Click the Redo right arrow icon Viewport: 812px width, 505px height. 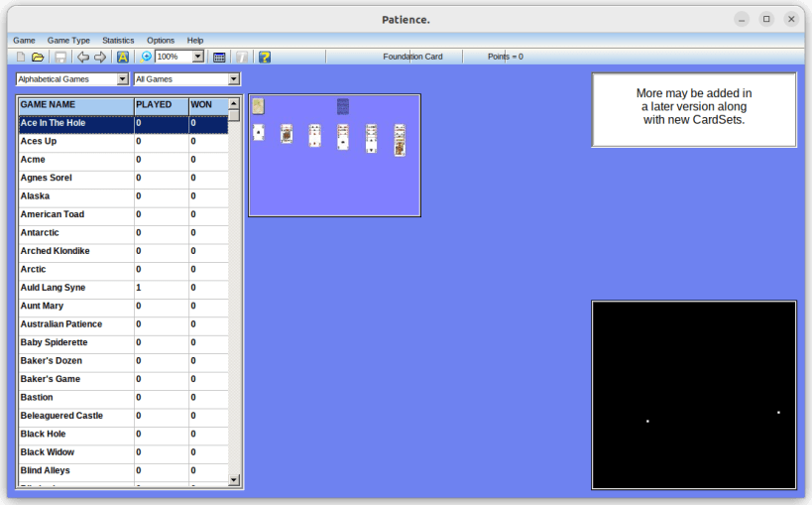click(x=100, y=57)
